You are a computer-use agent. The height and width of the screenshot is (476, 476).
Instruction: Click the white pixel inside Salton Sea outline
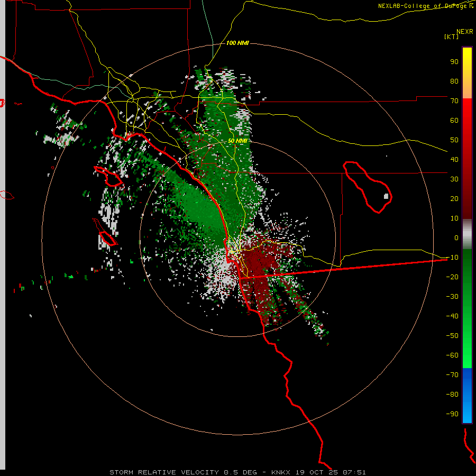point(386,196)
